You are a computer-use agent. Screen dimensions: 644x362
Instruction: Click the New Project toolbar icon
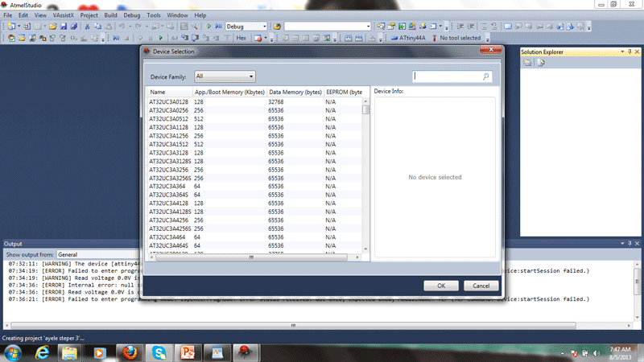[x=11, y=27]
